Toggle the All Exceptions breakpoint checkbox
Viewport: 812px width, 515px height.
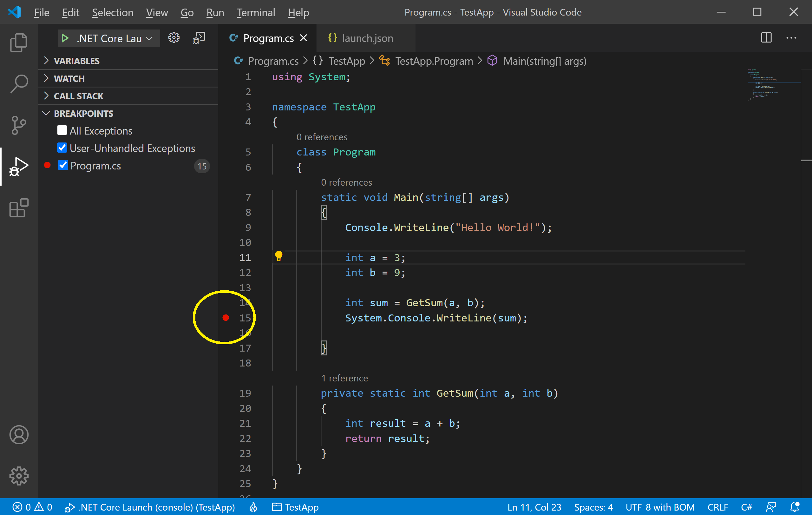[62, 131]
